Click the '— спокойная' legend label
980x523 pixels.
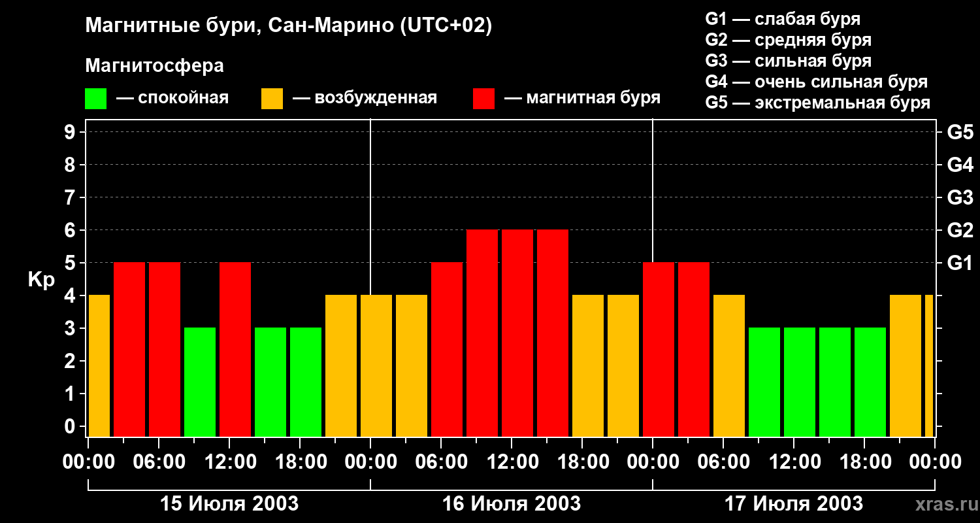172,99
